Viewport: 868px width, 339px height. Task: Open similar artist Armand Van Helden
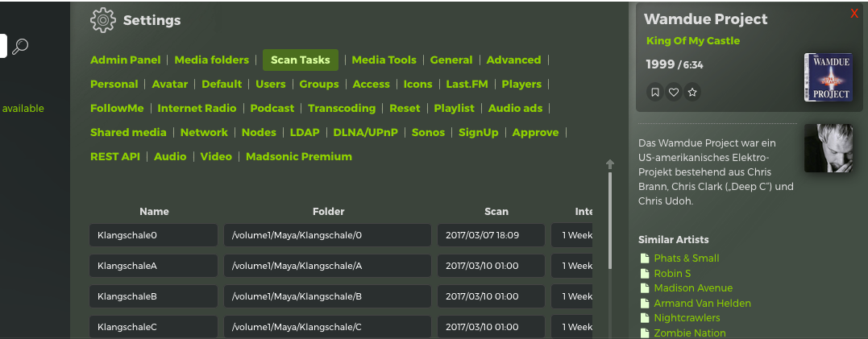coord(702,303)
